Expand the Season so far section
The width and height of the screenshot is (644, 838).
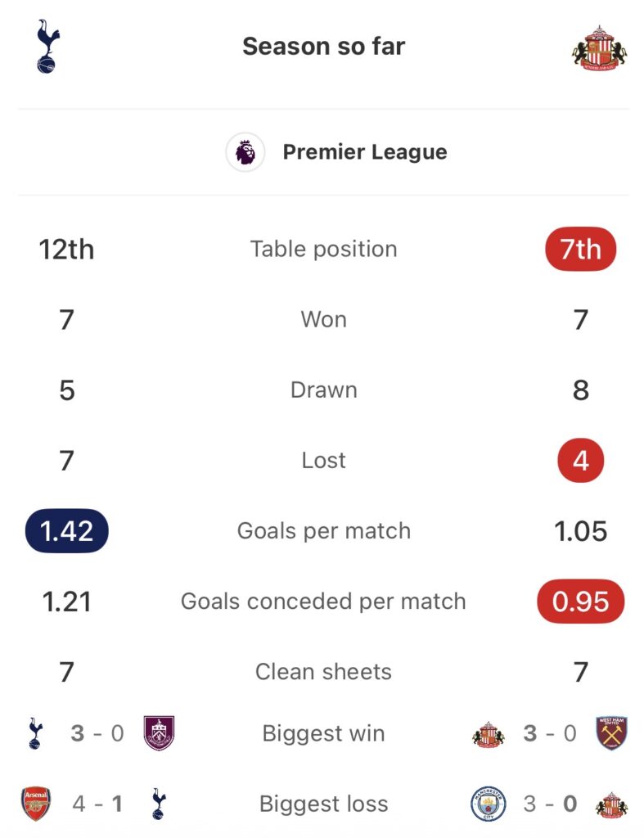point(322,47)
